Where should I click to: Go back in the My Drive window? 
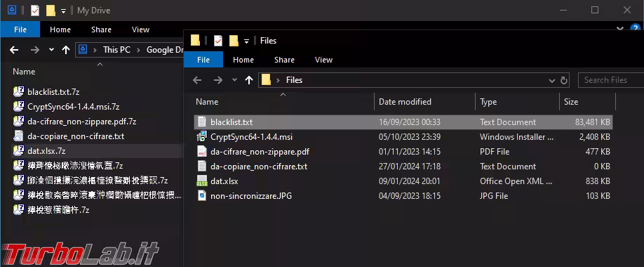(x=14, y=50)
